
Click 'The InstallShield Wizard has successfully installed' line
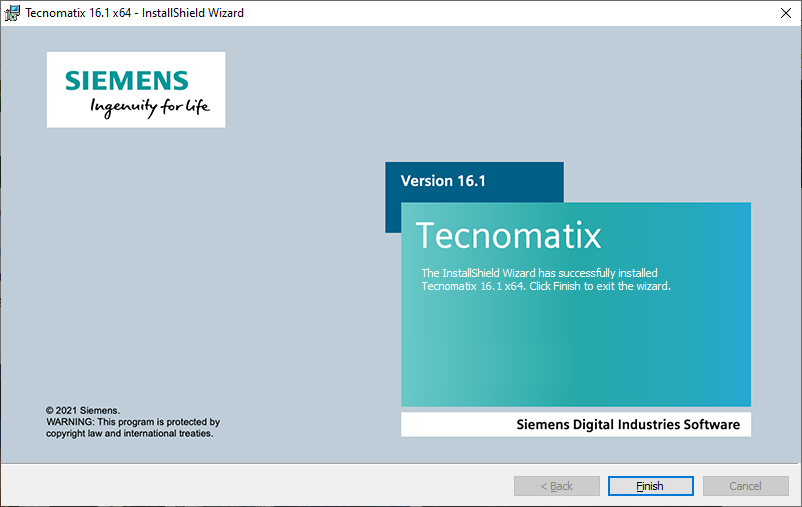click(539, 273)
